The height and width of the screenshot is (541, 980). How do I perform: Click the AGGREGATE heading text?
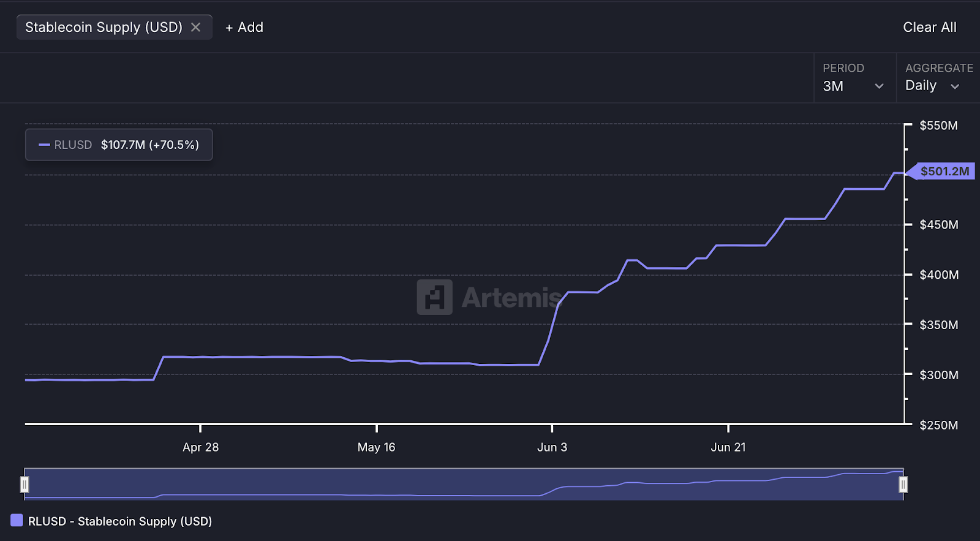pyautogui.click(x=939, y=68)
